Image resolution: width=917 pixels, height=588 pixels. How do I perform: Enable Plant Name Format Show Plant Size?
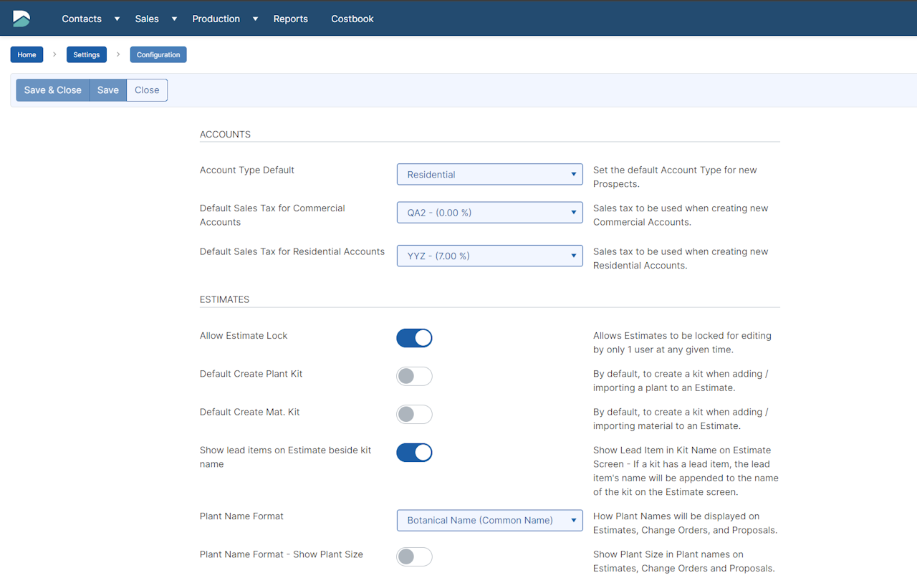414,556
